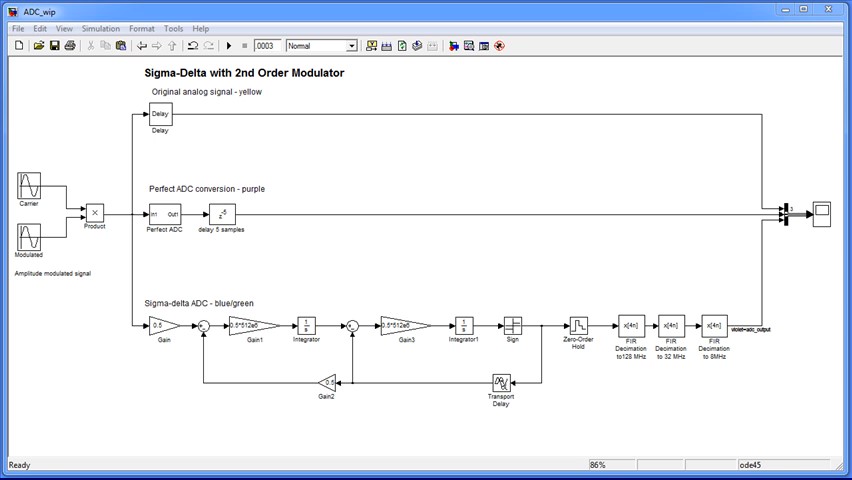The height and width of the screenshot is (480, 852).
Task: Print the model with the printer icon
Action: (x=70, y=46)
